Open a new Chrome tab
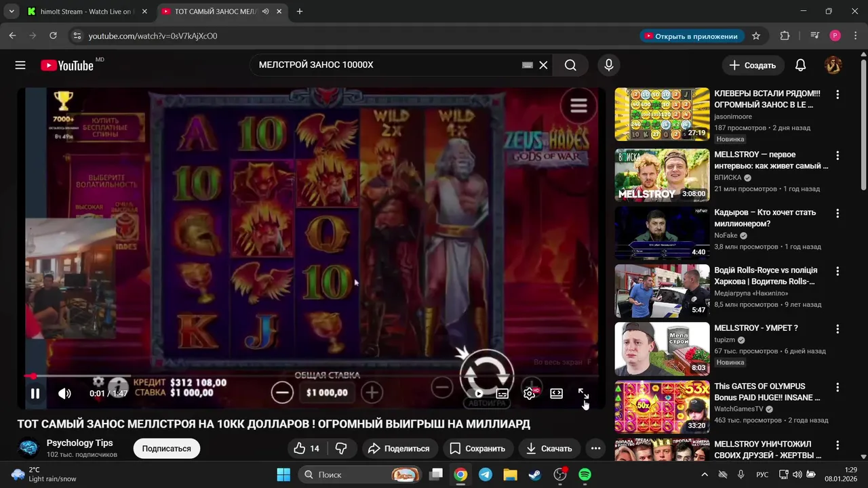This screenshot has height=488, width=868. click(300, 12)
